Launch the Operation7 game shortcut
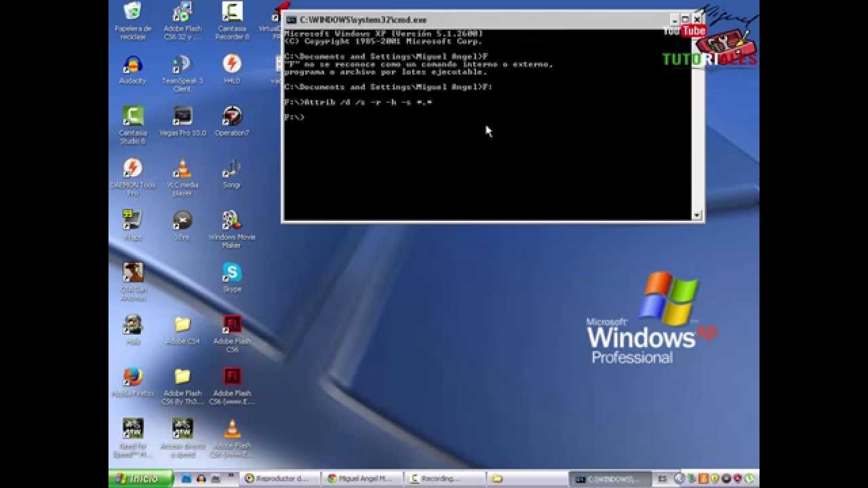The width and height of the screenshot is (868, 488). [232, 116]
